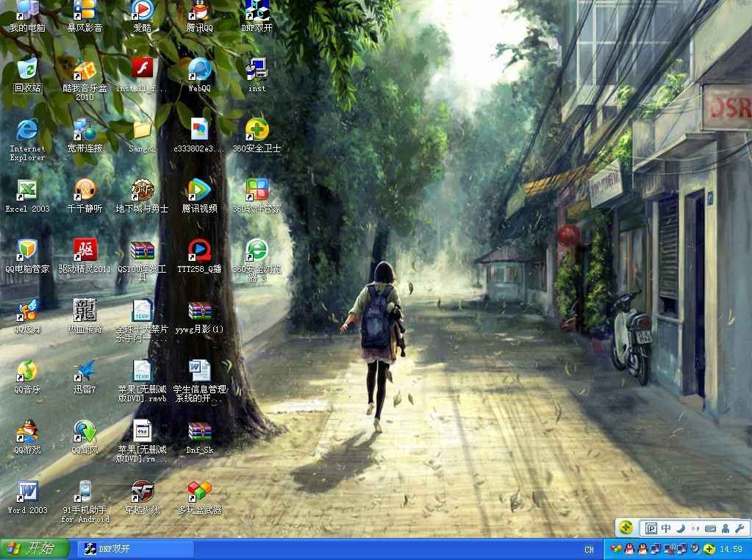Open QQ旋风 downloader shortcut

pos(85,437)
